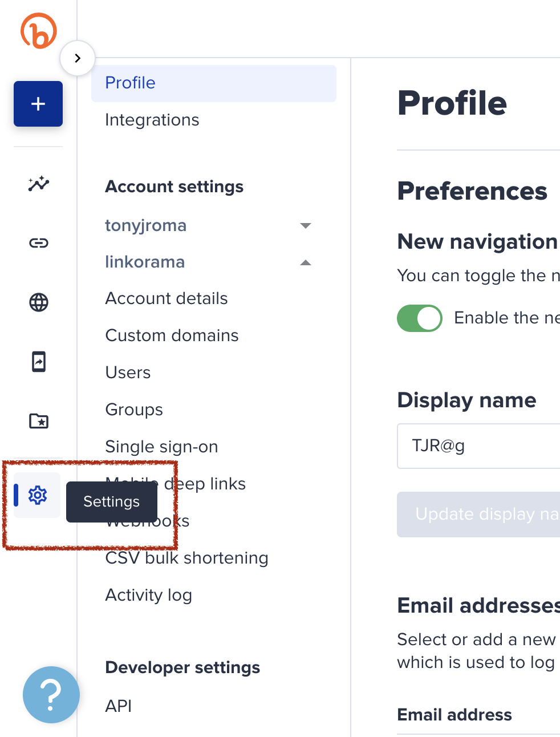This screenshot has height=737, width=560.
Task: Open the Activity log page
Action: (149, 595)
